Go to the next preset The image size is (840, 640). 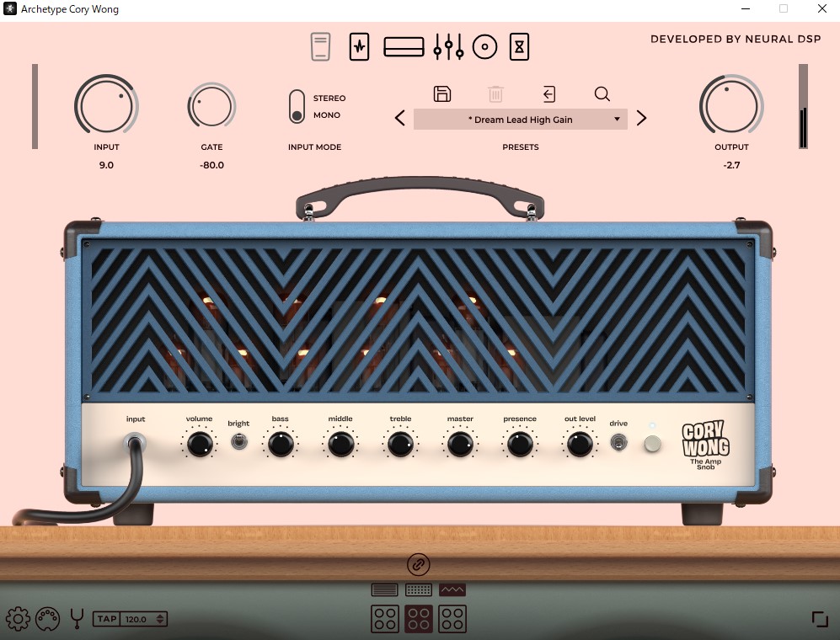[x=641, y=118]
